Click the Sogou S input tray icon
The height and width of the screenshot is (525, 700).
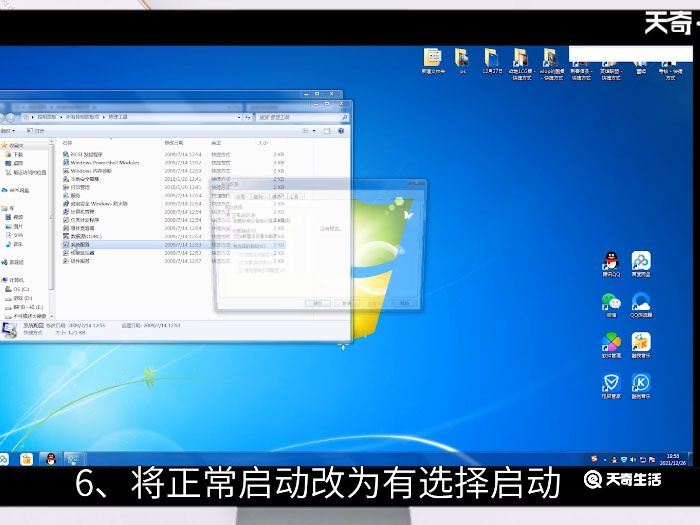[x=594, y=459]
